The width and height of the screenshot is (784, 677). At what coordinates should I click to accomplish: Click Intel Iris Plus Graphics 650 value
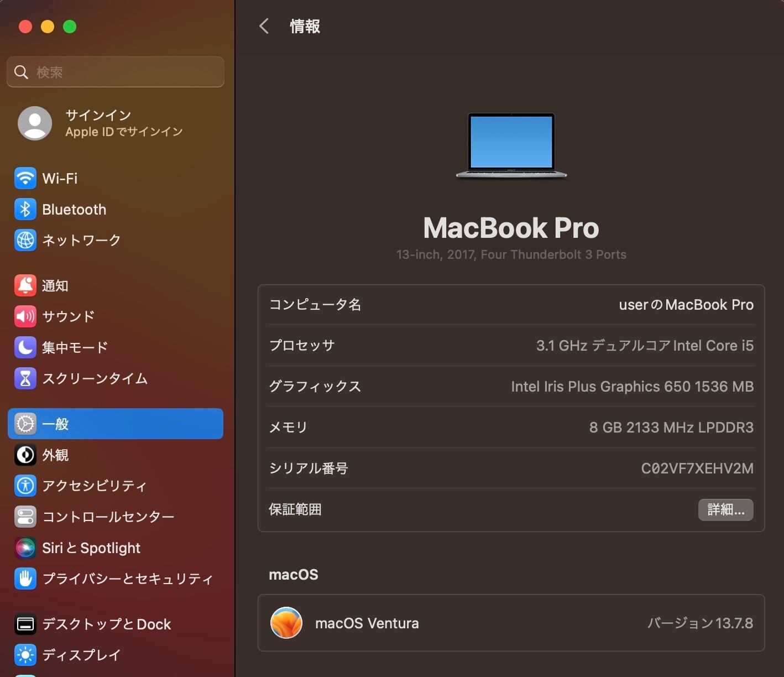pyautogui.click(x=632, y=387)
